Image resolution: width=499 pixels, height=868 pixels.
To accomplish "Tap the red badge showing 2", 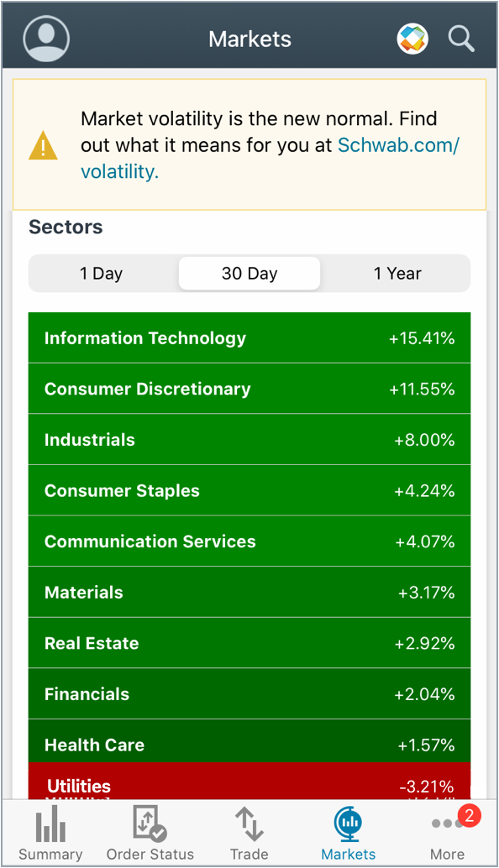I will pos(468,814).
